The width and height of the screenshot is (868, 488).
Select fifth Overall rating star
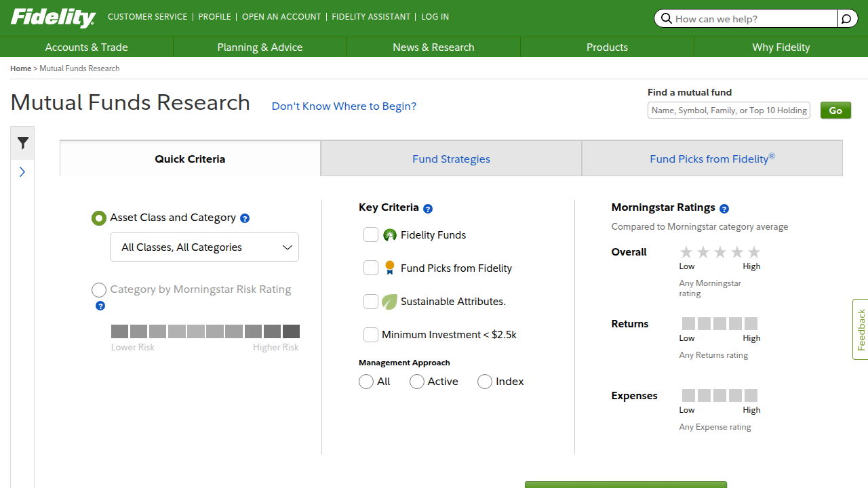753,252
